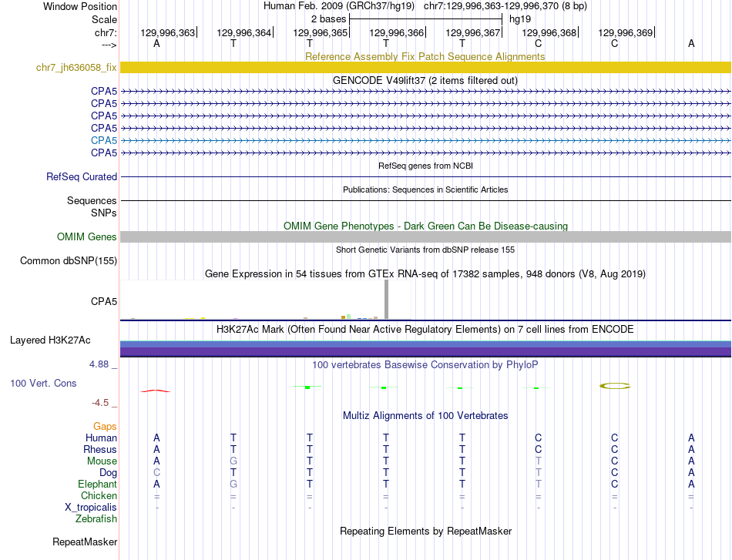The image size is (732, 560).
Task: Open the chr7_jh636058_fix track label
Action: 76,68
